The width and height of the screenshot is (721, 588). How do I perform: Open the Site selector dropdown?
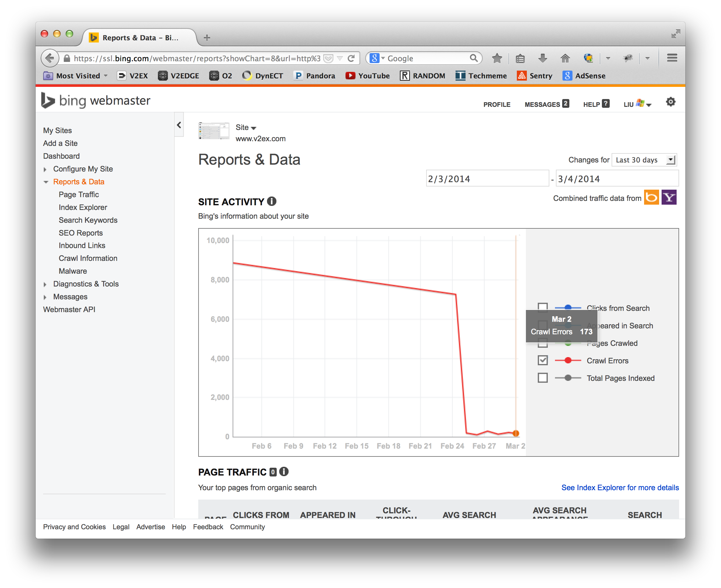[246, 127]
